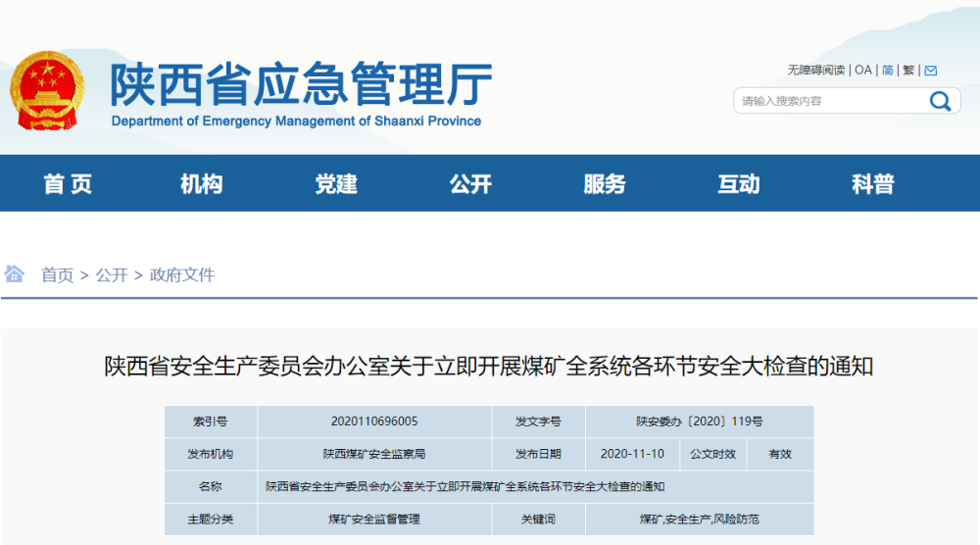Click the 发布日期 label cell

point(538,454)
